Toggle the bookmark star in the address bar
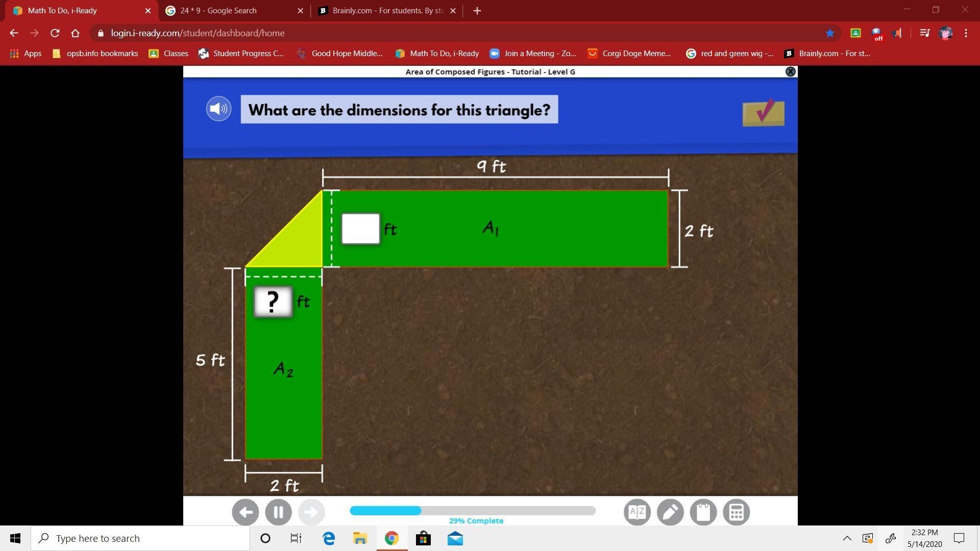 coord(829,33)
